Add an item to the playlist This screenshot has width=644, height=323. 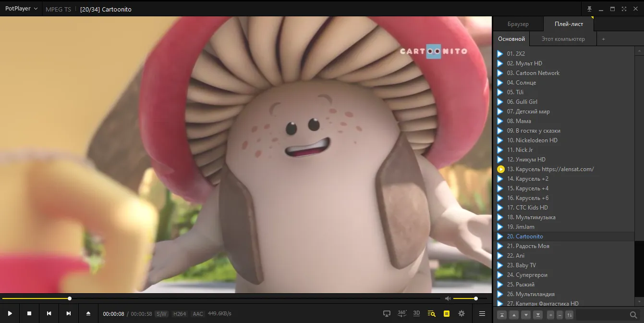[551, 315]
